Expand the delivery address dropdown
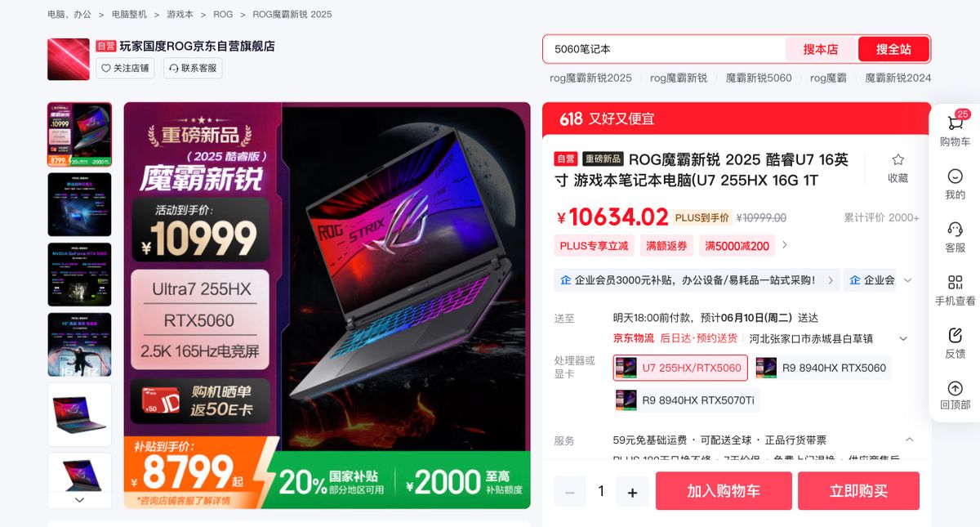980x527 pixels. click(x=903, y=338)
